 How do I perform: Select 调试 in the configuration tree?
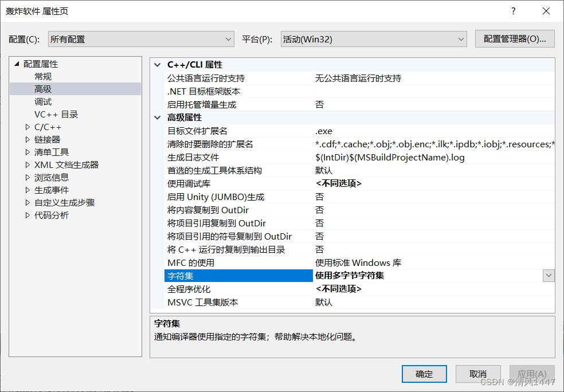(x=44, y=101)
